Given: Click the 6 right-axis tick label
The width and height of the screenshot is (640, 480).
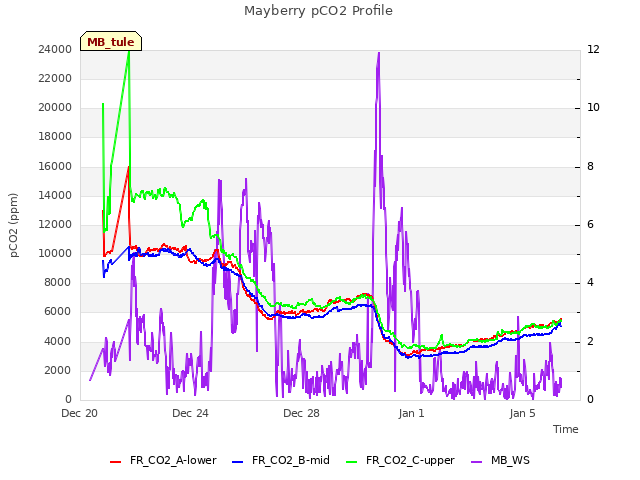Looking at the screenshot, I should [x=591, y=224].
